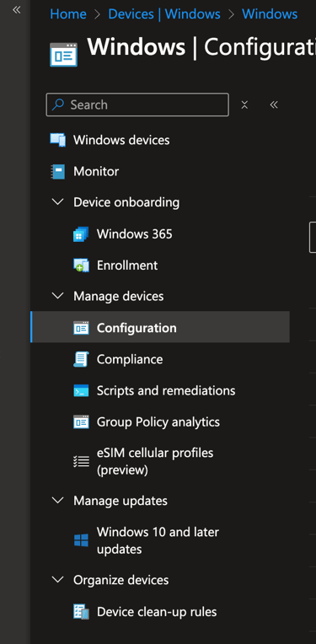Screen dimensions: 316x644
Task: Open the Monitor notebook icon
Action: coord(58,171)
